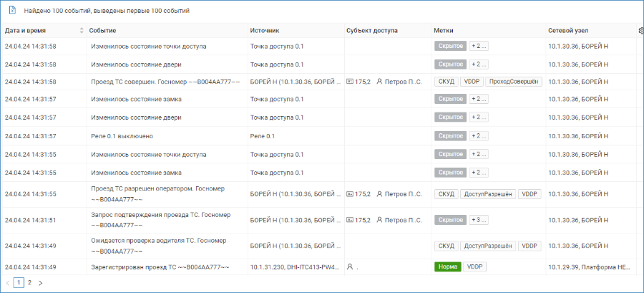Click the СКУД tag in the Проезд ТС совершен row
Screen dimensions: 644x293
tap(446, 82)
